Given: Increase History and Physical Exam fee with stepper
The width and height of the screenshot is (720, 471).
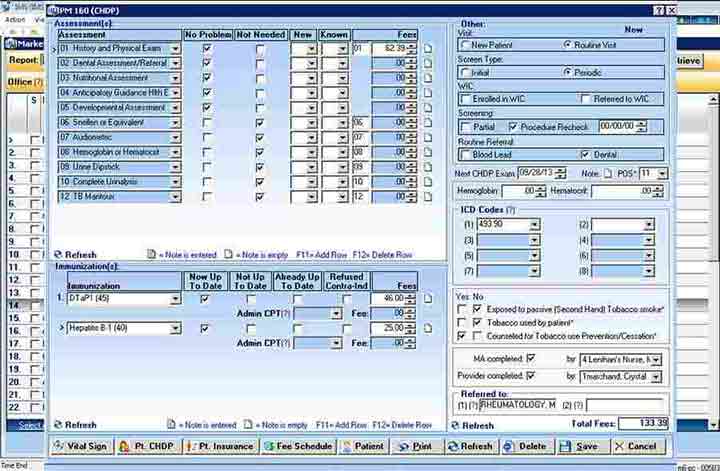Looking at the screenshot, I should click(411, 46).
